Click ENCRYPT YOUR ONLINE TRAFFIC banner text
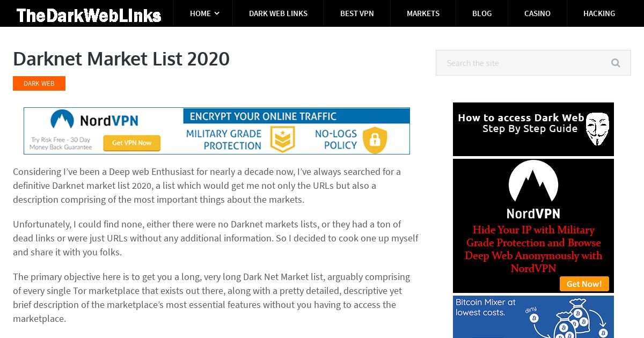 (x=263, y=116)
